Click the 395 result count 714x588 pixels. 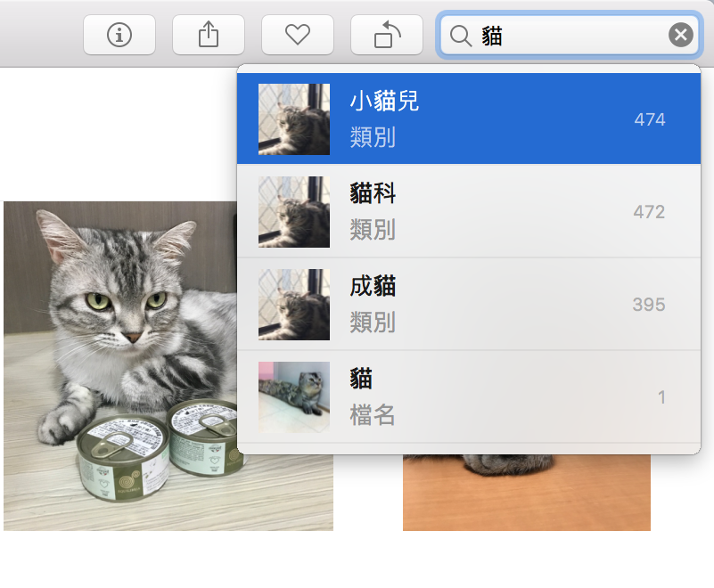pos(649,305)
